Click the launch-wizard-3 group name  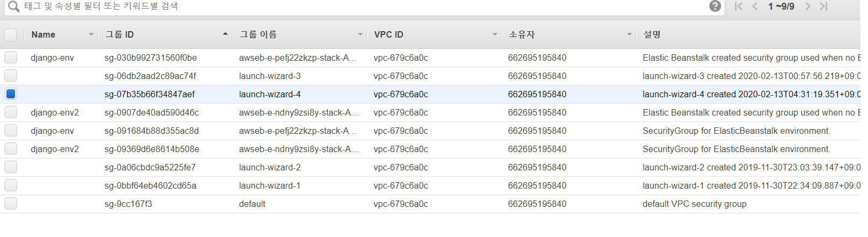pos(270,76)
